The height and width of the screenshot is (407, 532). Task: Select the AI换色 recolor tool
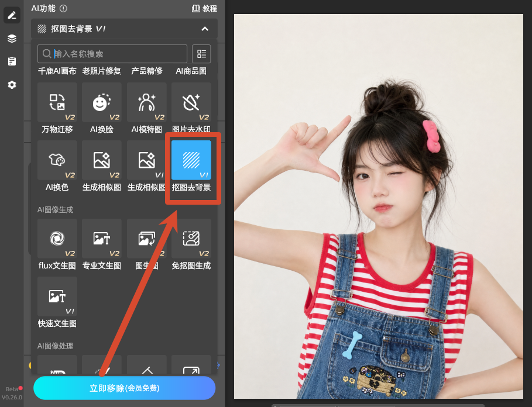click(x=57, y=160)
